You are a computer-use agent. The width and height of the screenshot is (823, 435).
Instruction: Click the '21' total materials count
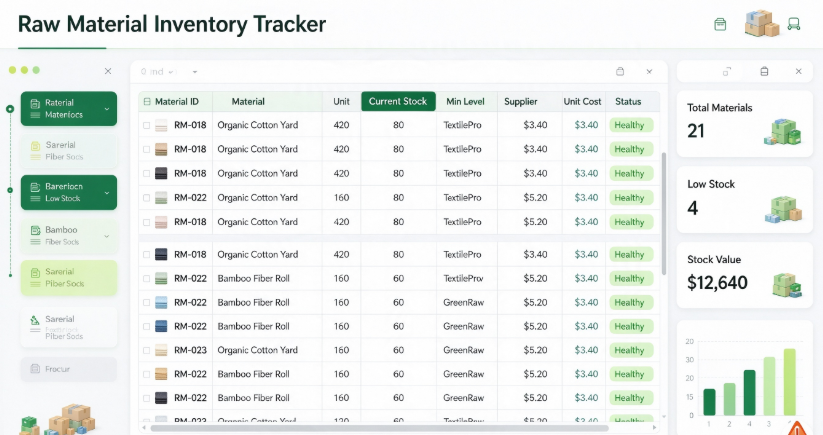tap(695, 131)
